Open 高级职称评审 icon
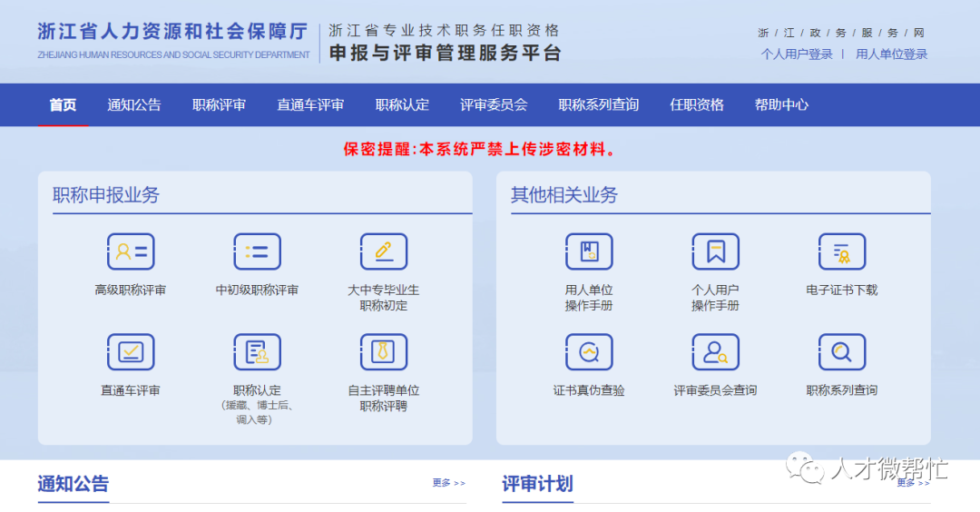The image size is (980, 512). 131,251
